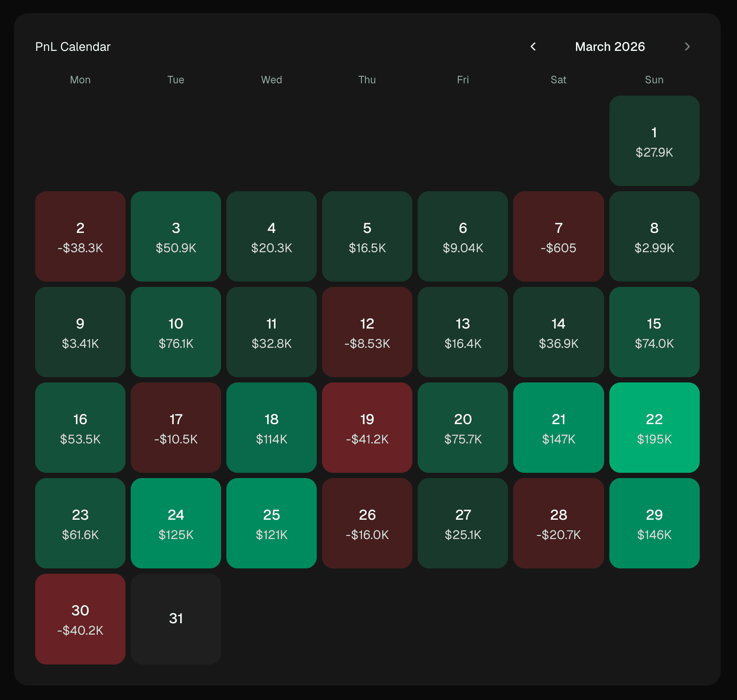
Task: Click the empty March 31 cell
Action: pos(175,619)
